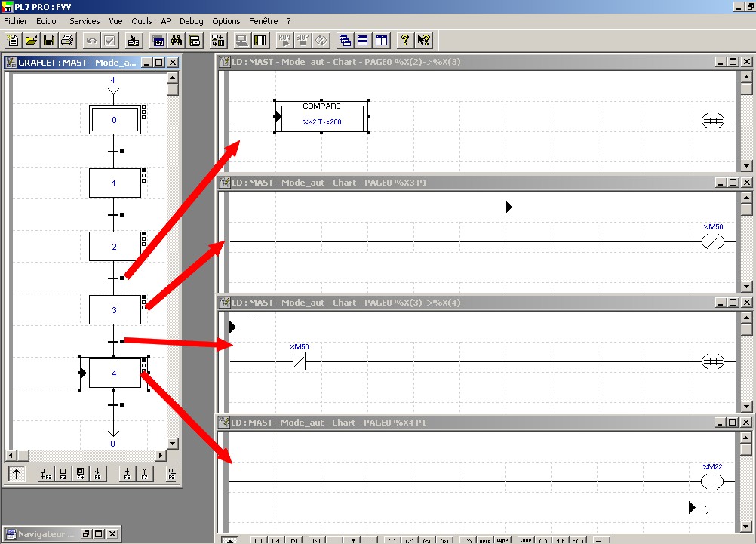Image resolution: width=756 pixels, height=544 pixels.
Task: Click scroll-down arrow in GRAFCET window
Action: pyautogui.click(x=173, y=443)
